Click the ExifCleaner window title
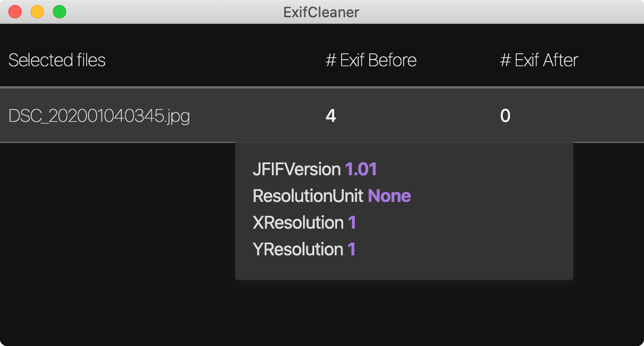This screenshot has height=346, width=644. pos(321,12)
